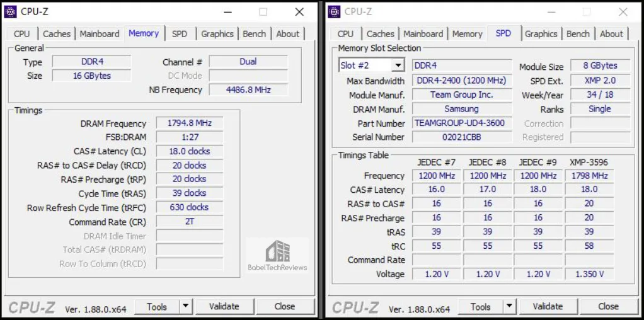Click Ranks value Single
Viewport: 644px width, 320px height.
601,109
